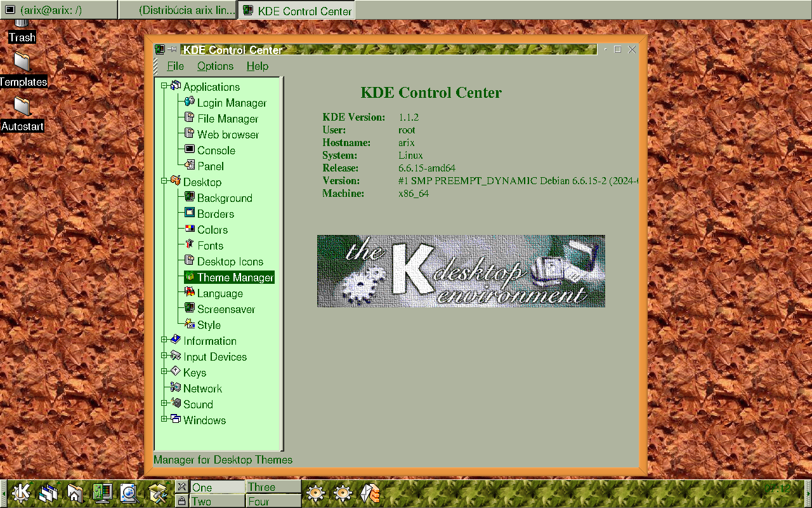Screen dimensions: 812x508
Task: Launch the Find Files magnifier icon
Action: [x=129, y=493]
